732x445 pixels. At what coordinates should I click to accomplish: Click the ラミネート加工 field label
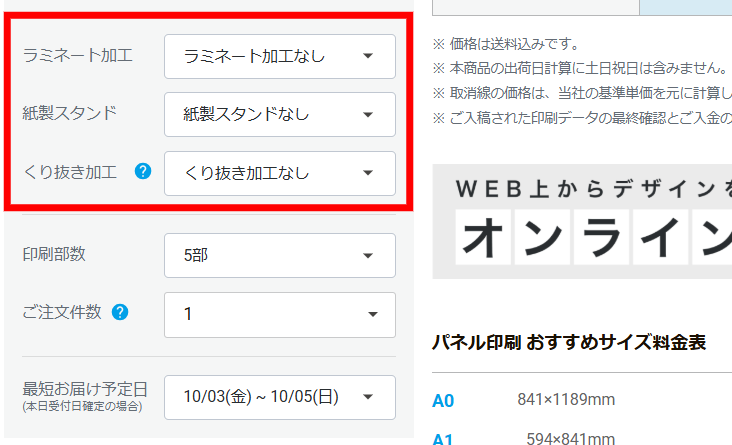pos(77,55)
